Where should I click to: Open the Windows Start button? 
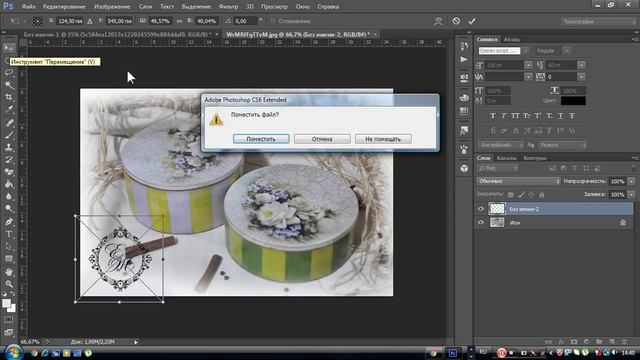(x=13, y=353)
